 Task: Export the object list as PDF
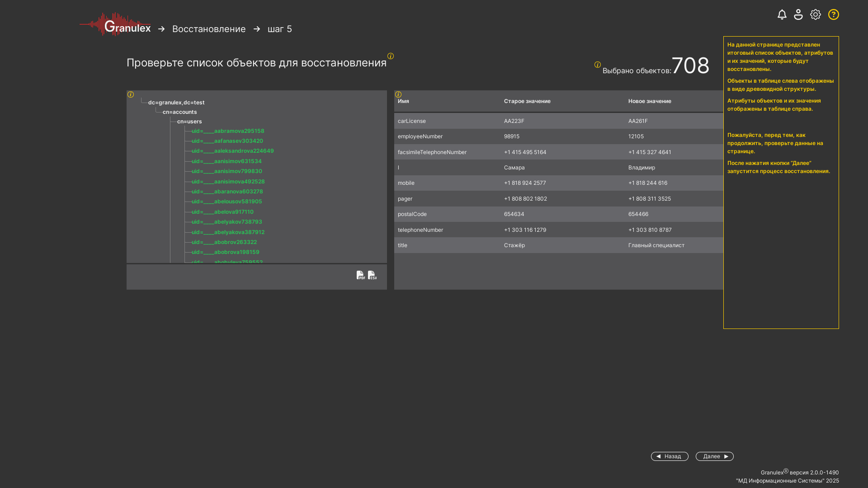pyautogui.click(x=361, y=275)
